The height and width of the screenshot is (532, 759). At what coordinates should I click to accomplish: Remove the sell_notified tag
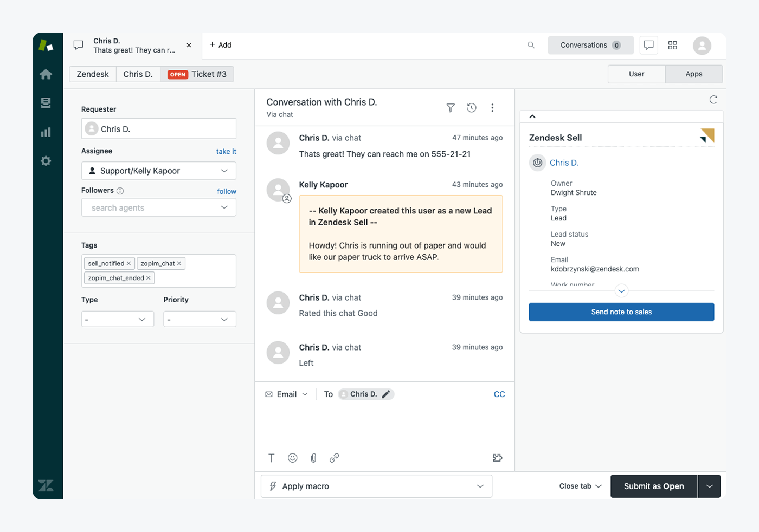coord(128,263)
